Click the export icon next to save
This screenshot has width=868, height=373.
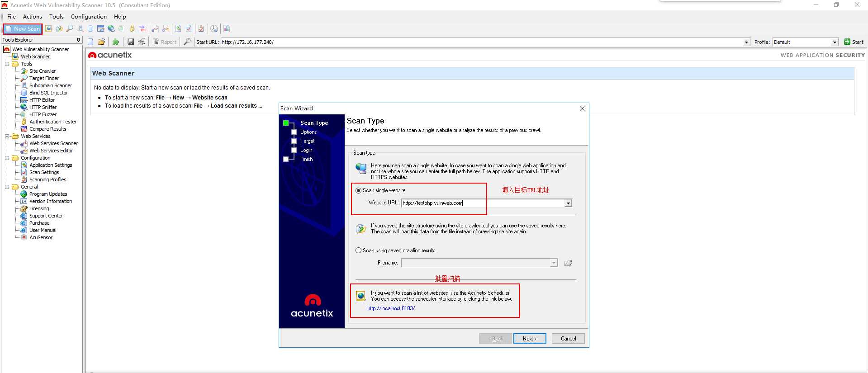(x=142, y=42)
